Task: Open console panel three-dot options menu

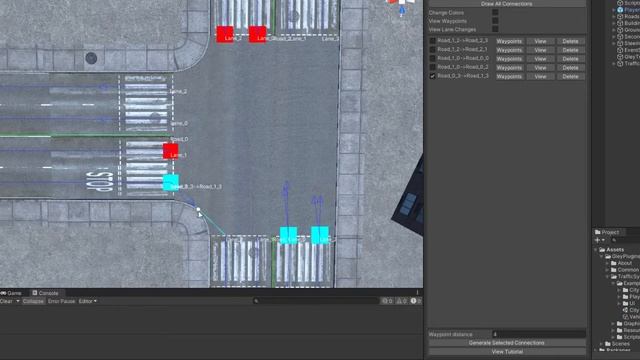Action: [x=417, y=293]
